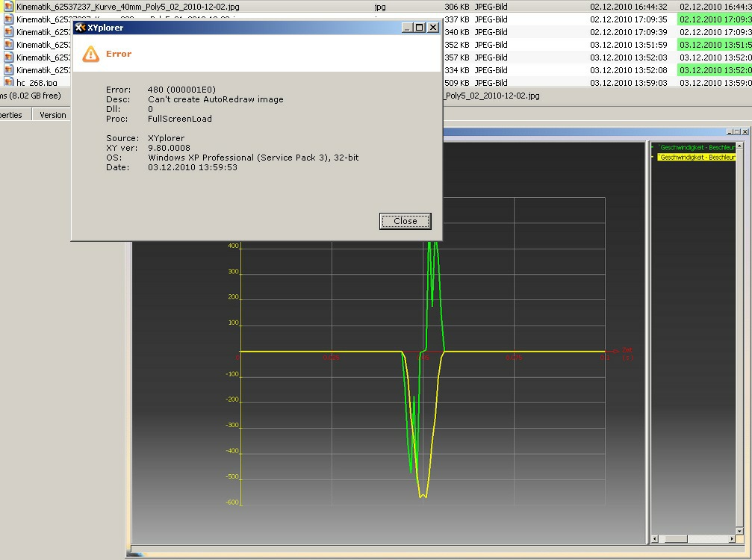Open the Properties tab
Screen dimensions: 752x560
coord(12,115)
